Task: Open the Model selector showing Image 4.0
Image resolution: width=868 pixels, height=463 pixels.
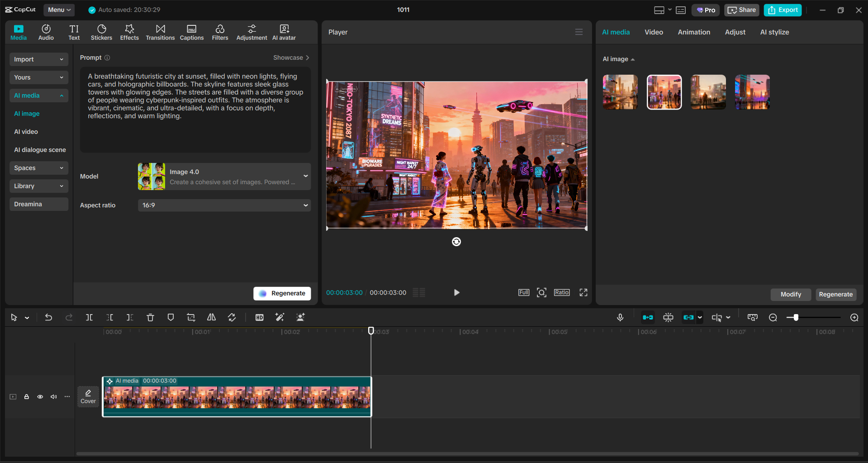Action: [224, 176]
